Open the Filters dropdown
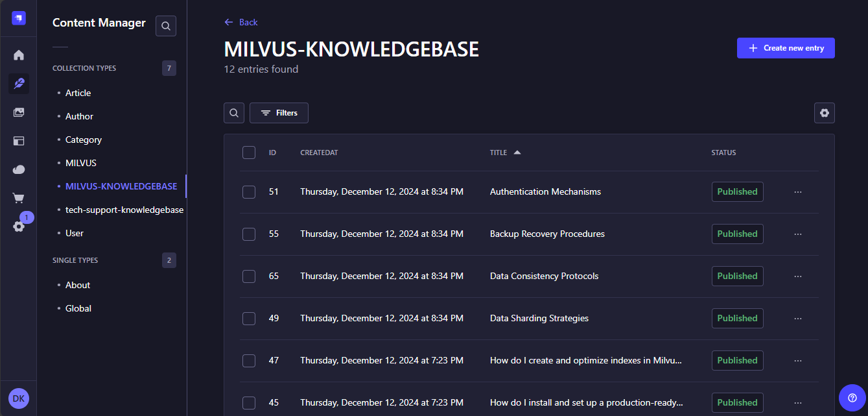Screen dimensions: 868x416 (x=279, y=113)
